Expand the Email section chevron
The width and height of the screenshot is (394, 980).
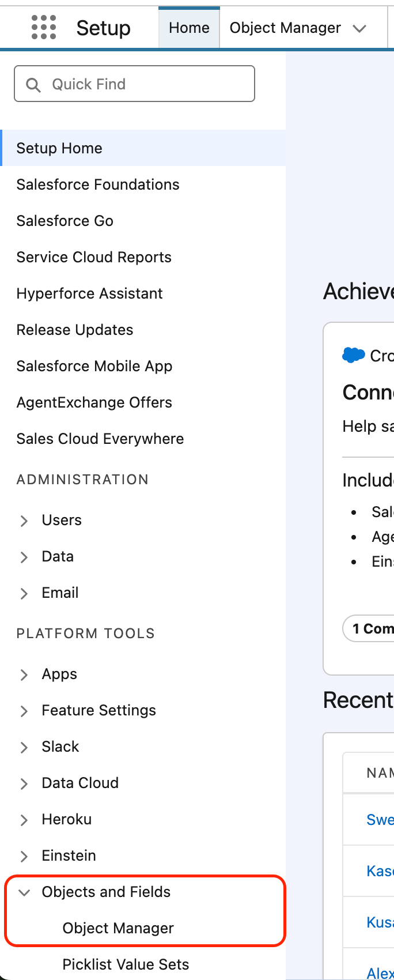click(24, 594)
